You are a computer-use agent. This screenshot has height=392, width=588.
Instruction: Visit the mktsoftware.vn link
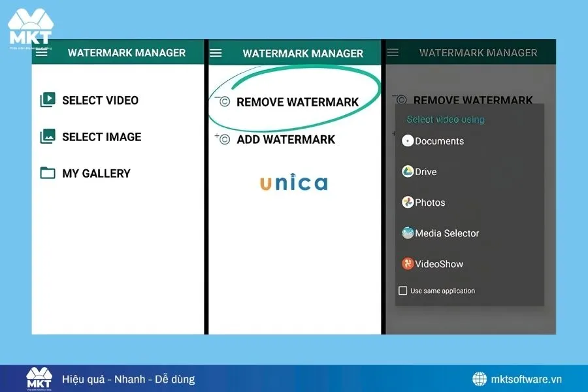(527, 379)
